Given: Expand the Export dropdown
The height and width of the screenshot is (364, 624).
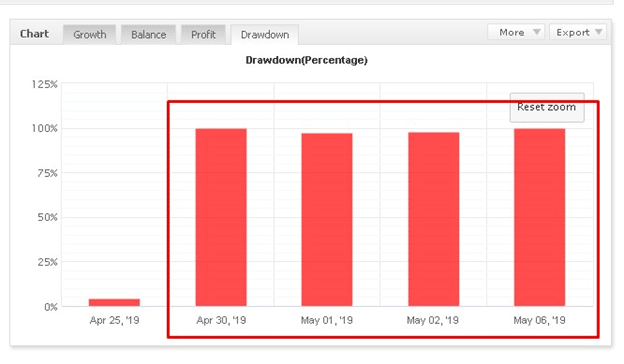Looking at the screenshot, I should (x=578, y=32).
